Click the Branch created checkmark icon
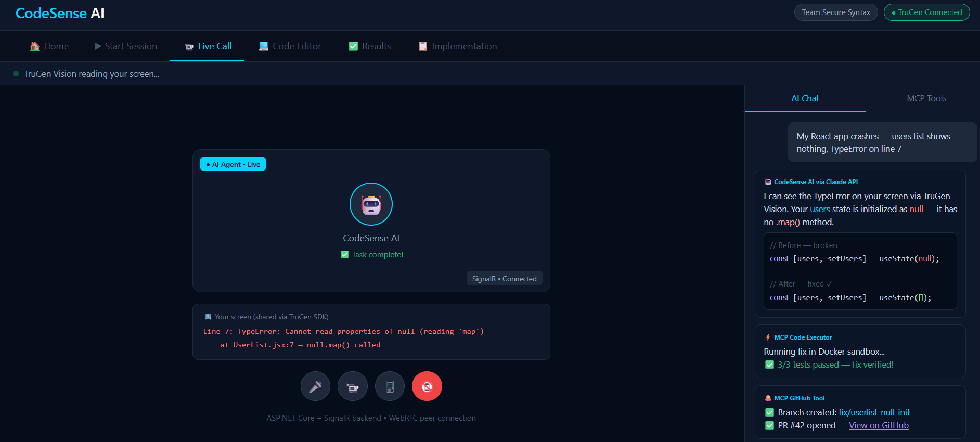Image resolution: width=980 pixels, height=442 pixels. click(770, 412)
